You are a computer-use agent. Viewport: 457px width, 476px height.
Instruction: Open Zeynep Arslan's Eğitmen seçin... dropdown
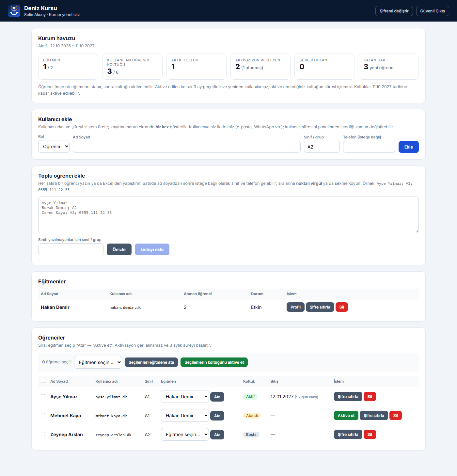(185, 435)
